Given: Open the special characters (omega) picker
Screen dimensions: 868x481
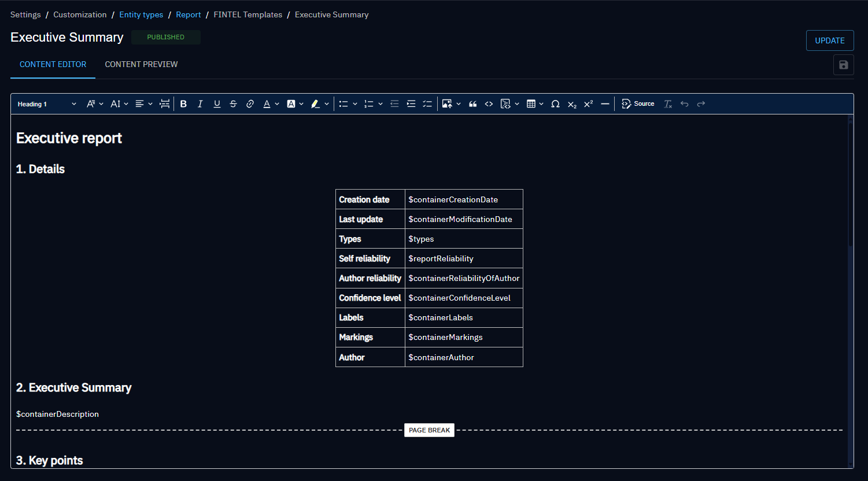Looking at the screenshot, I should (x=555, y=104).
